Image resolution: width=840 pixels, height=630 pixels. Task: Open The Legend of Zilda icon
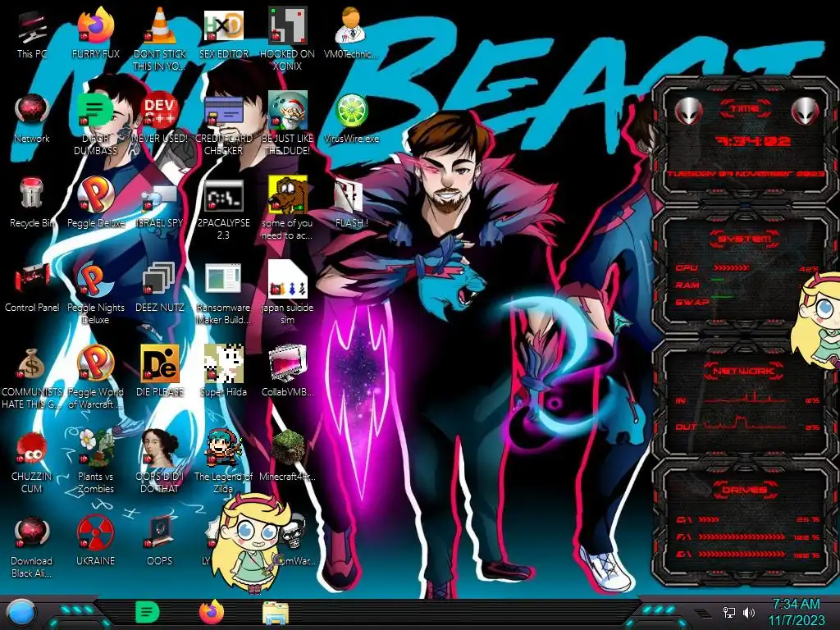223,462
